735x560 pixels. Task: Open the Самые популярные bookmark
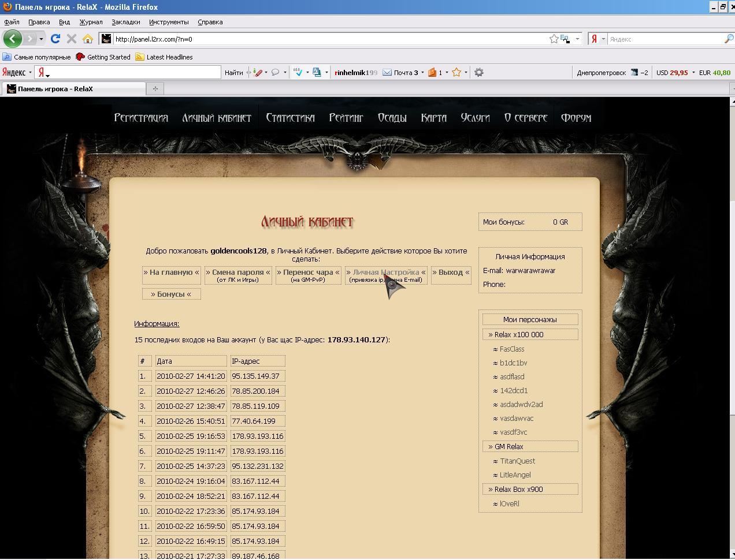36,57
